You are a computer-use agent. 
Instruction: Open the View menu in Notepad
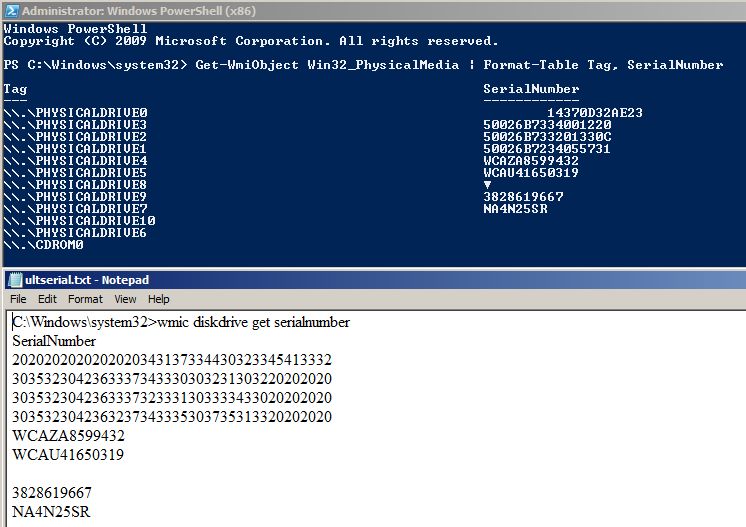coord(125,299)
